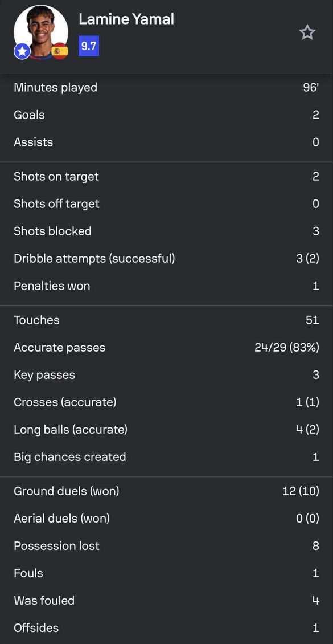Open Lamine Yamal's profile photo

(41, 32)
